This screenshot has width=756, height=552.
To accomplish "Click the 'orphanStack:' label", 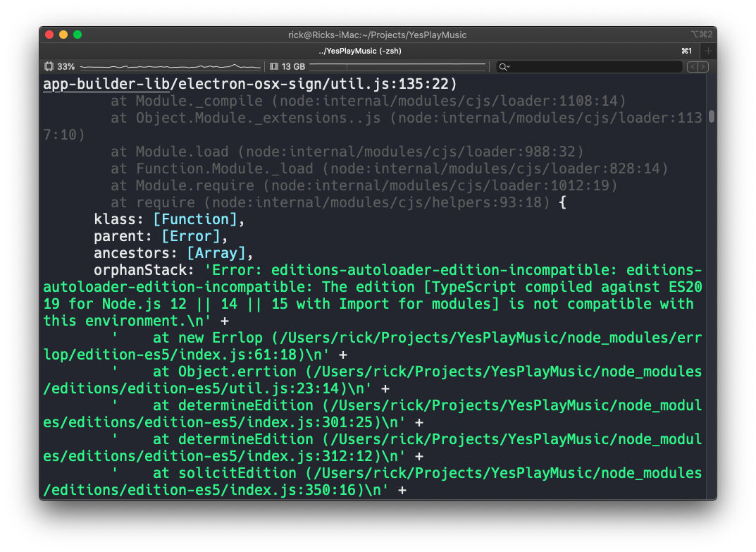I will [144, 270].
